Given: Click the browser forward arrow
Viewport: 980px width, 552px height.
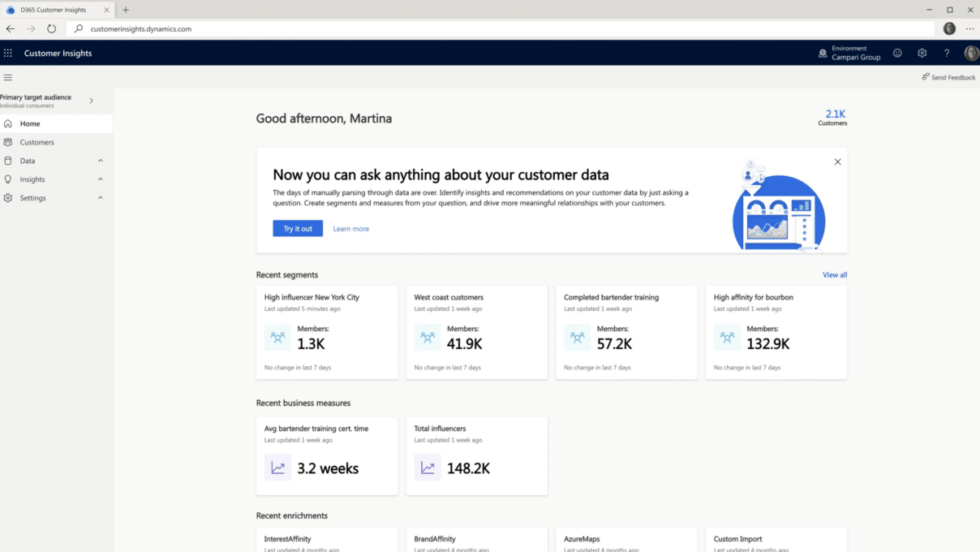Looking at the screenshot, I should tap(31, 28).
